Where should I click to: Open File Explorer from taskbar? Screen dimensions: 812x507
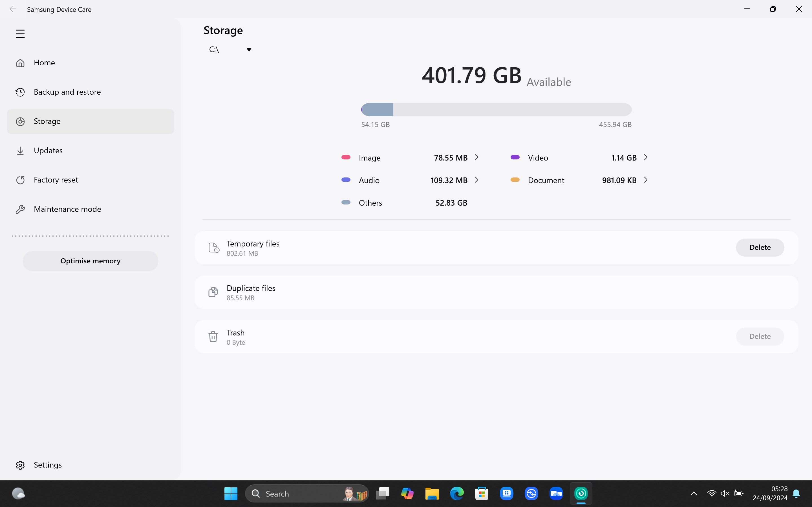[432, 493]
